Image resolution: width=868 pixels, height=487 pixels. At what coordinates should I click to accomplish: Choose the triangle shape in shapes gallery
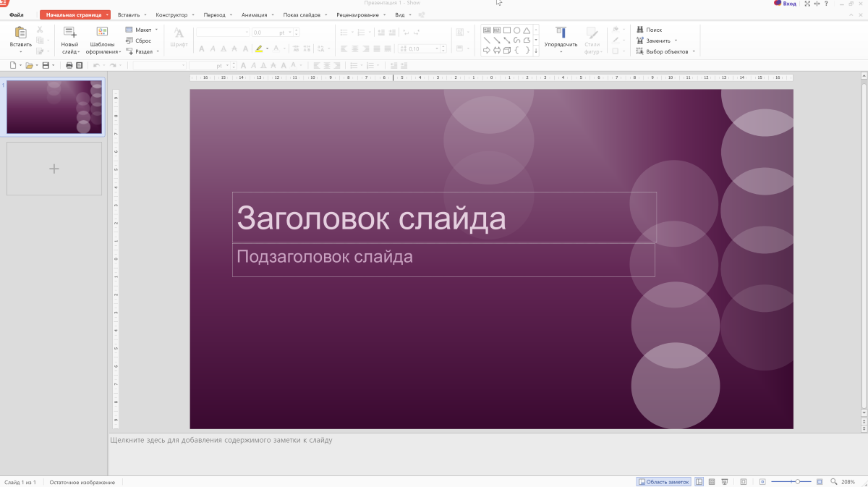pyautogui.click(x=527, y=30)
